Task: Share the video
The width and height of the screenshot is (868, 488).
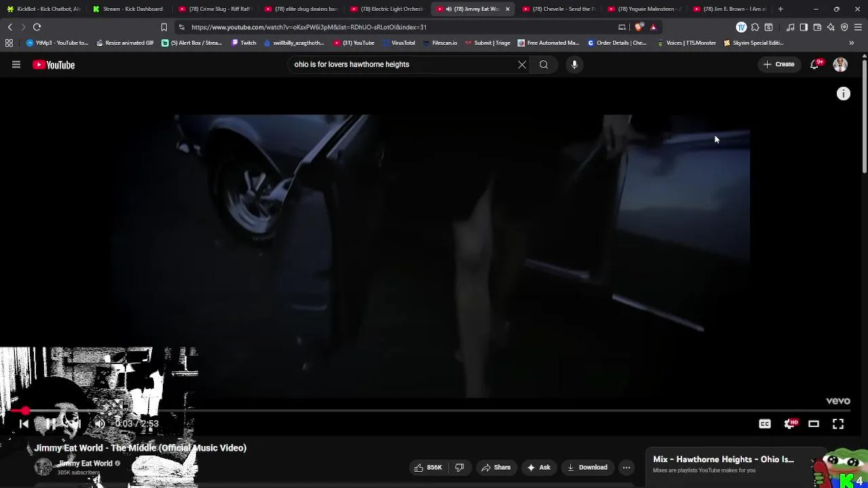Action: click(x=496, y=467)
